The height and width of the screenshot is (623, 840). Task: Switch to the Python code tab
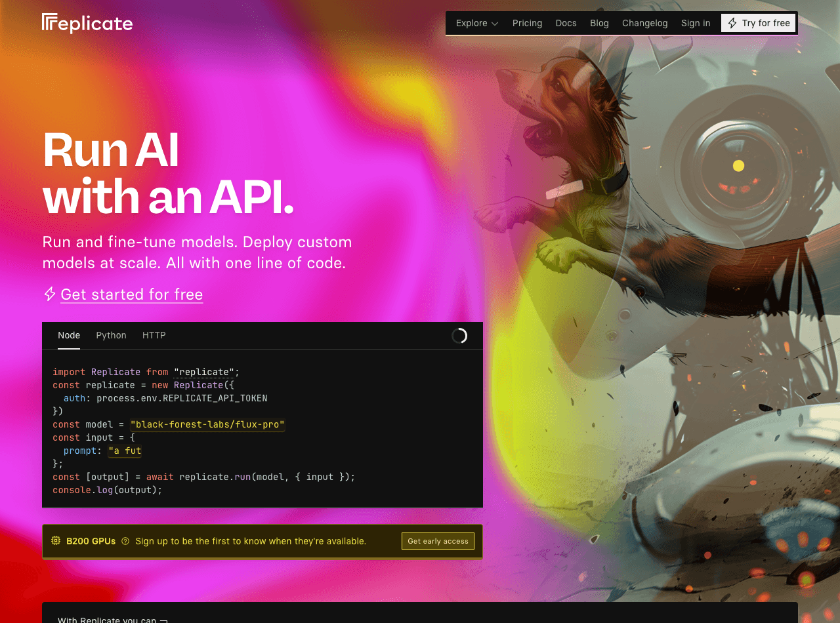click(x=111, y=336)
